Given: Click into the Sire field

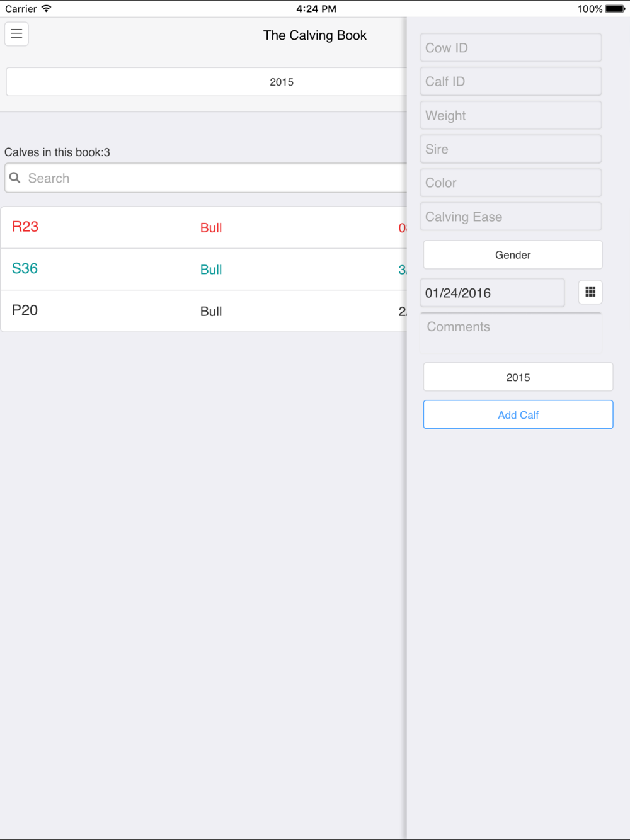Looking at the screenshot, I should [510, 149].
